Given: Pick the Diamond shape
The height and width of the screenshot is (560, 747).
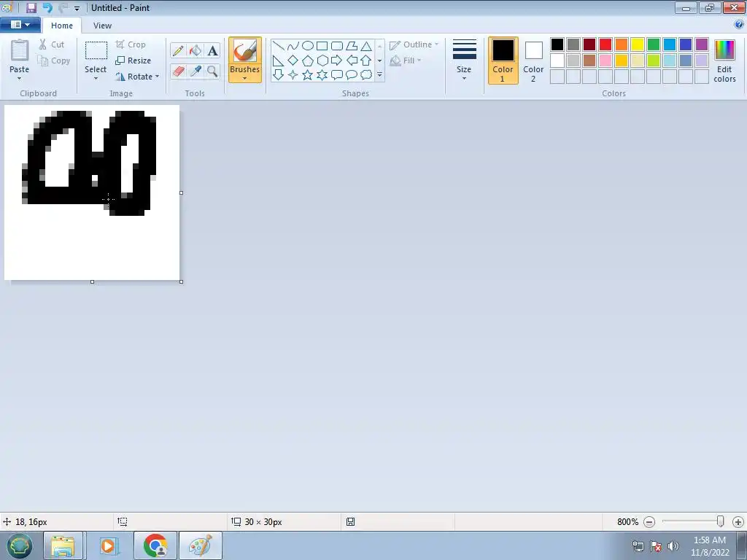Looking at the screenshot, I should click(x=293, y=61).
